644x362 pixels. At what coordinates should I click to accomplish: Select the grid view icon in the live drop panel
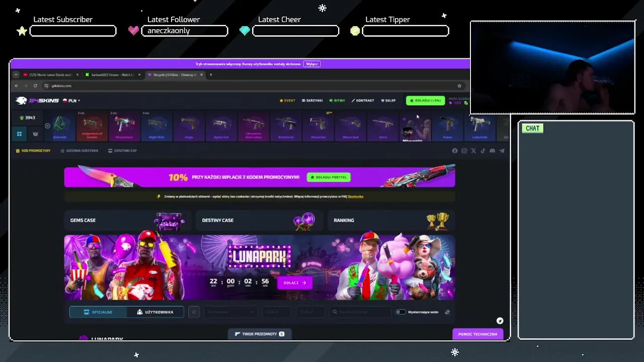[x=19, y=134]
